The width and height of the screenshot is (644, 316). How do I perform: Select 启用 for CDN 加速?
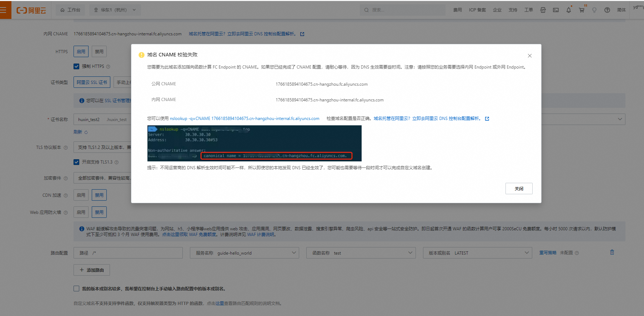pos(81,195)
